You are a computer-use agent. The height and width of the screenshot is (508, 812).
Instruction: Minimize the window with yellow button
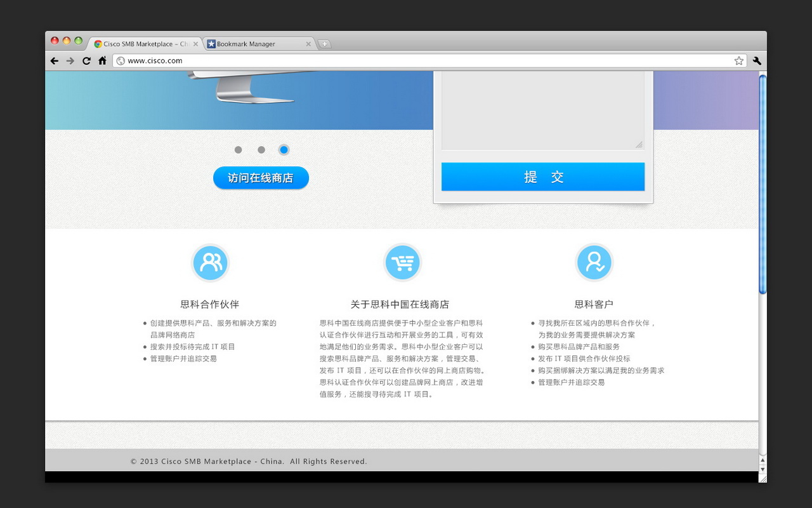pyautogui.click(x=67, y=41)
